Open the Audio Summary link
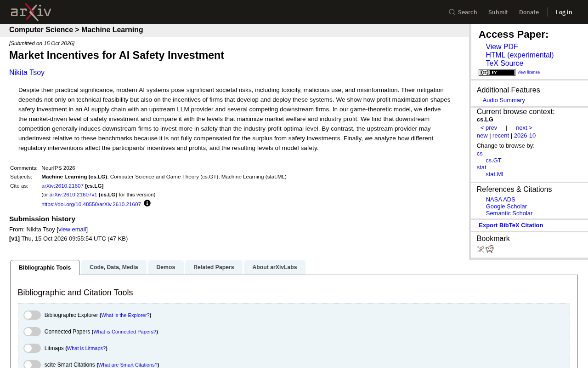 504,100
